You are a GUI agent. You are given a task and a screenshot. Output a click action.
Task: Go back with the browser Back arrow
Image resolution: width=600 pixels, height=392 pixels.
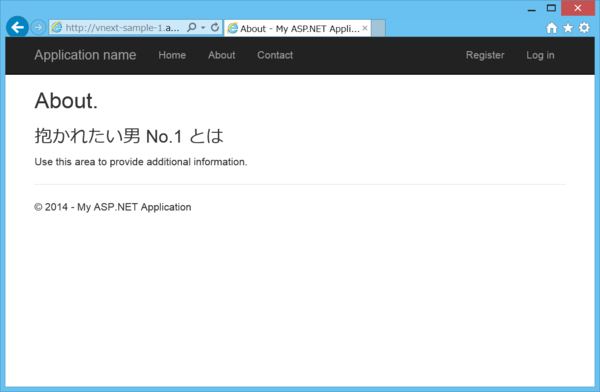tap(17, 27)
